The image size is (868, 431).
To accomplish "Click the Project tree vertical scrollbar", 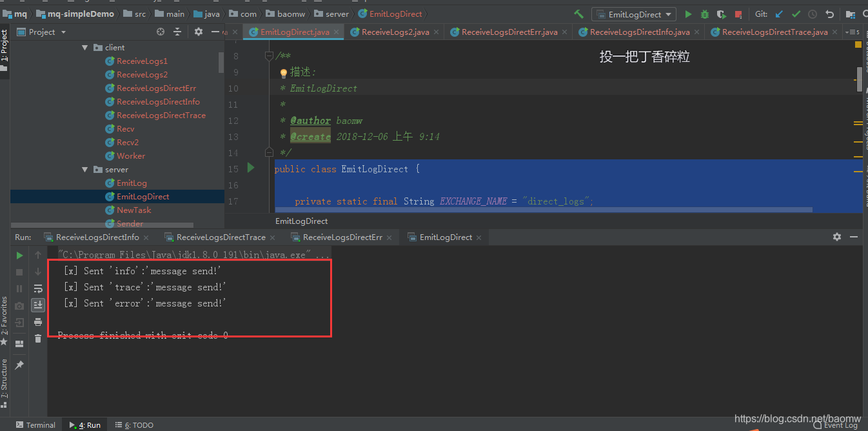I will (x=221, y=61).
